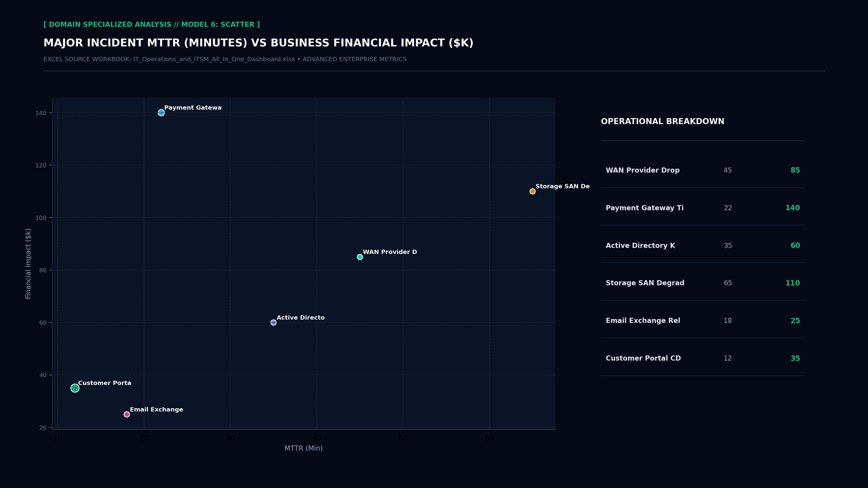Click the green value 110 in table
The width and height of the screenshot is (868, 488).
pyautogui.click(x=793, y=283)
